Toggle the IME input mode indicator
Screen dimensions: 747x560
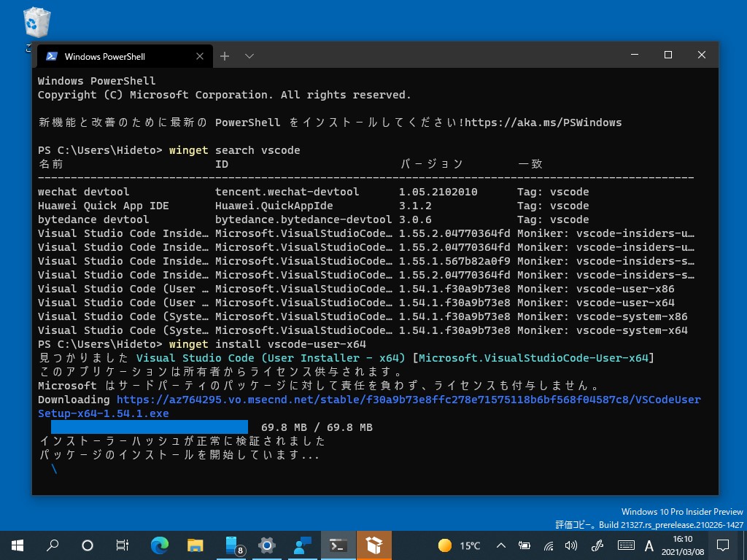(649, 545)
